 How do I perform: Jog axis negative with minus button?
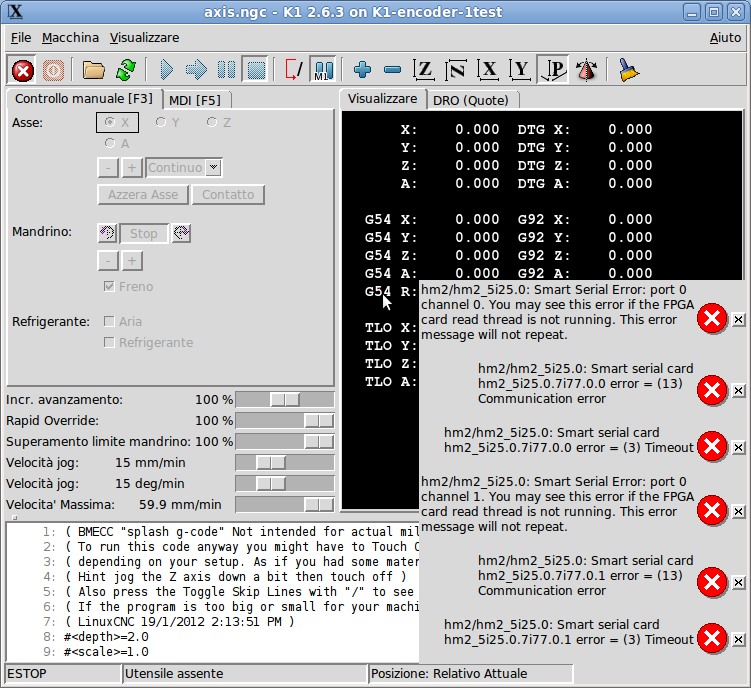tap(108, 168)
